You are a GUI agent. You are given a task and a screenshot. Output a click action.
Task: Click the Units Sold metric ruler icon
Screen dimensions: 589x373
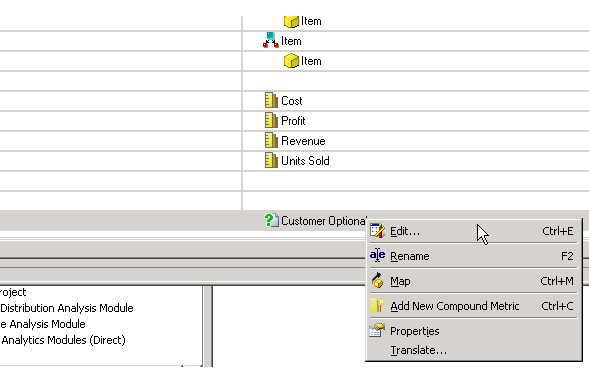pyautogui.click(x=271, y=160)
